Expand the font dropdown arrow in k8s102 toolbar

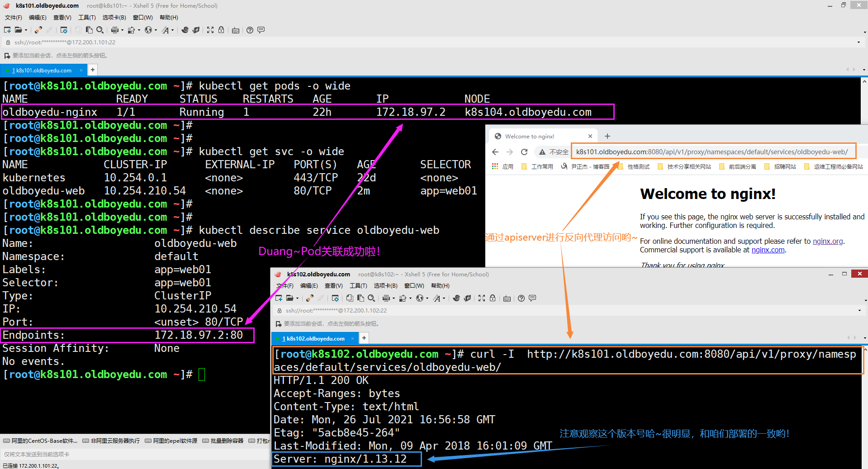(444, 298)
